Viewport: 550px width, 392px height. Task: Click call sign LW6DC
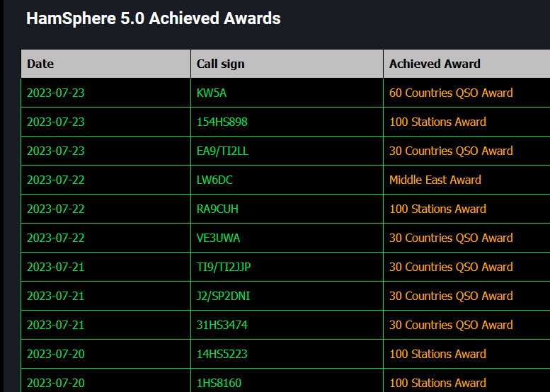click(214, 180)
